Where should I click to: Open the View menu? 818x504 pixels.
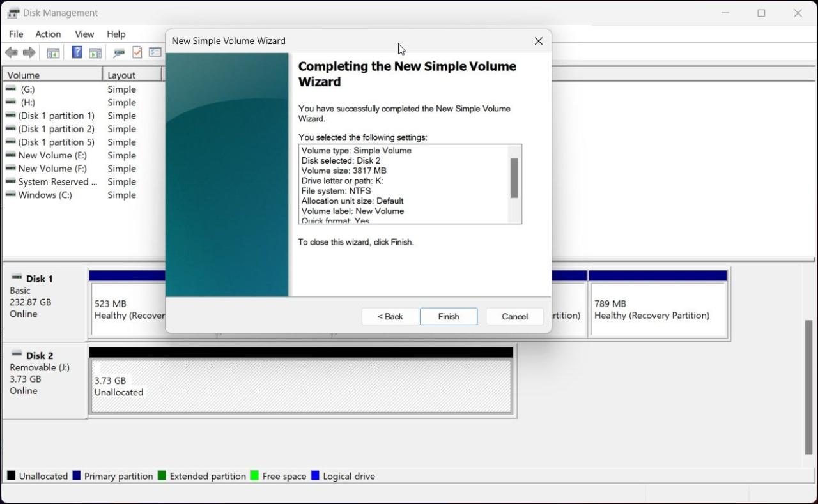(84, 34)
